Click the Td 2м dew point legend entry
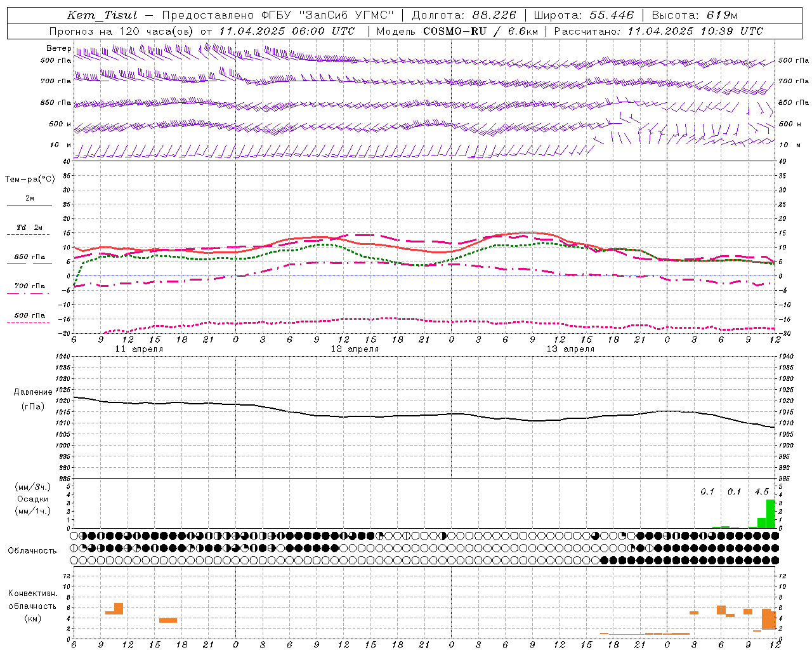Image resolution: width=812 pixels, height=650 pixels. (x=29, y=227)
